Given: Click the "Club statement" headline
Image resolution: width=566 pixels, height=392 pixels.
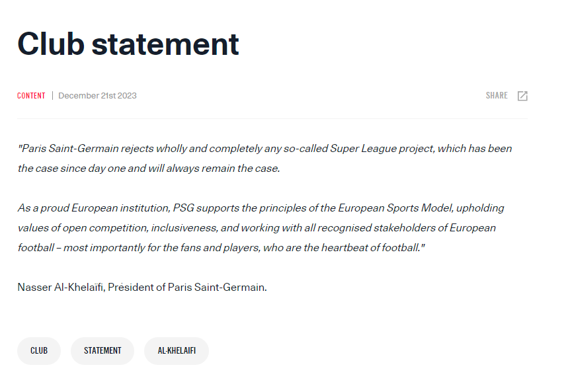Looking at the screenshot, I should (128, 44).
